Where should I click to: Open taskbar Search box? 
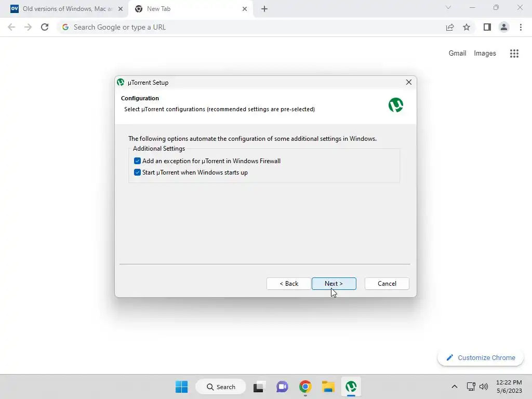point(221,387)
